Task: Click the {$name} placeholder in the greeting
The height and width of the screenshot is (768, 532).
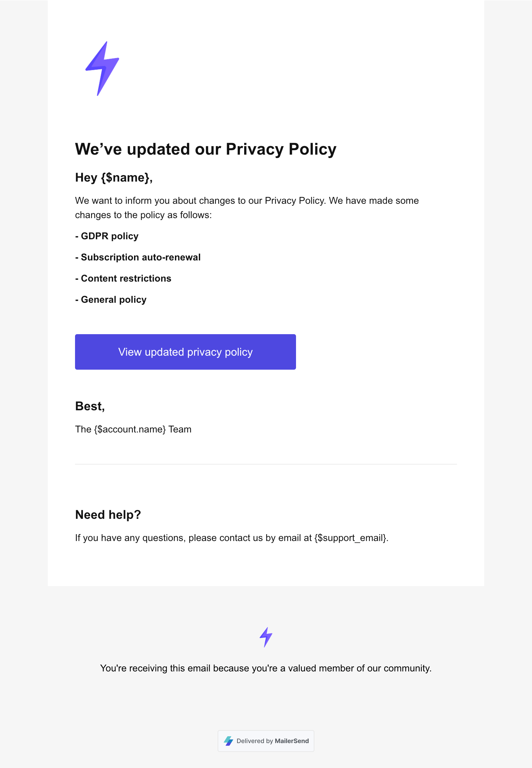Action: 125,177
